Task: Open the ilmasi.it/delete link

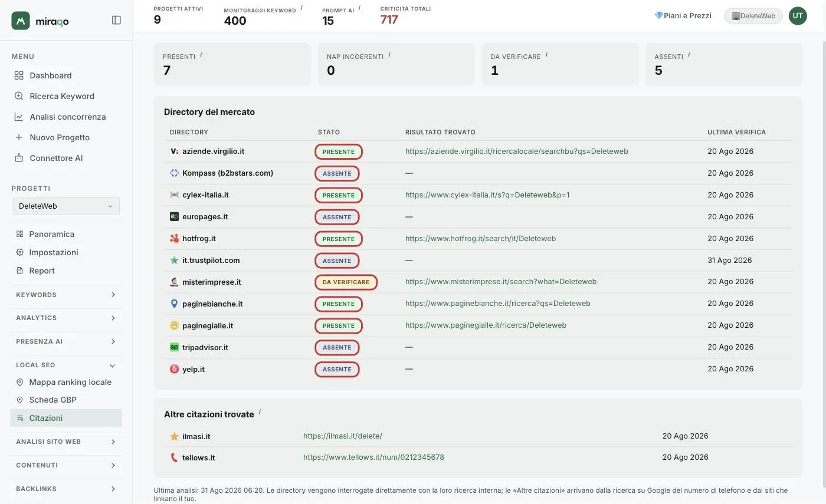Action: click(343, 436)
